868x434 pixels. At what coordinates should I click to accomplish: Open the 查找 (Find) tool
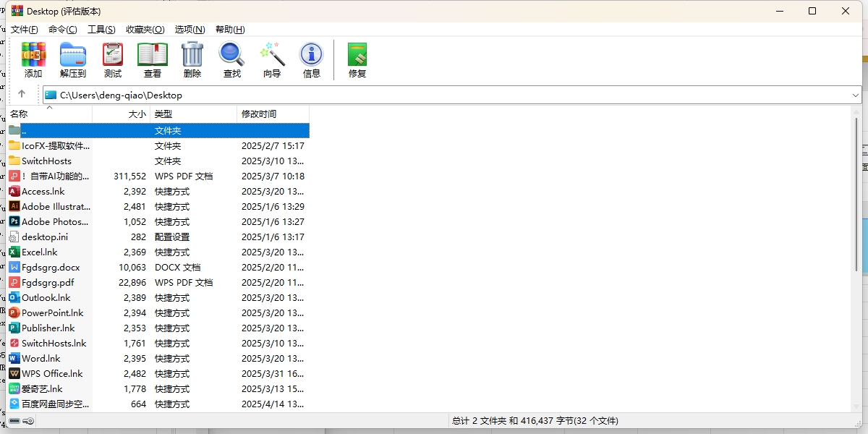coord(231,59)
